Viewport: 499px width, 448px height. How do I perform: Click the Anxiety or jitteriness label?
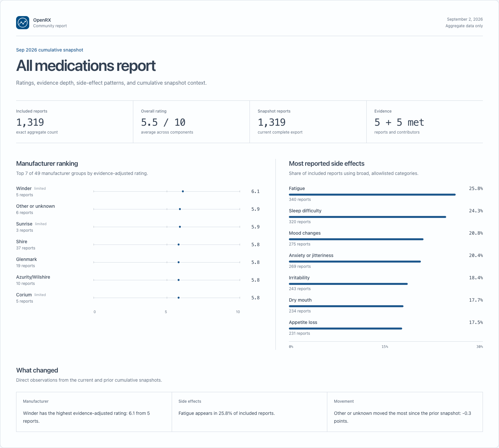[x=311, y=255]
